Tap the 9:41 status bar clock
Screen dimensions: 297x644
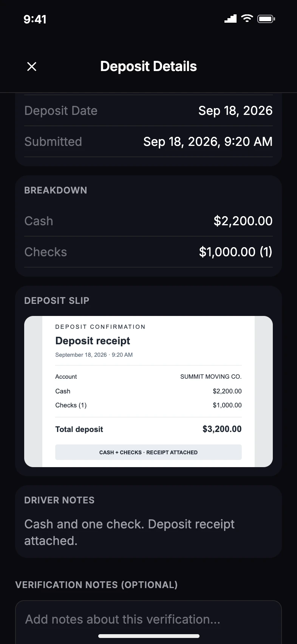[35, 19]
